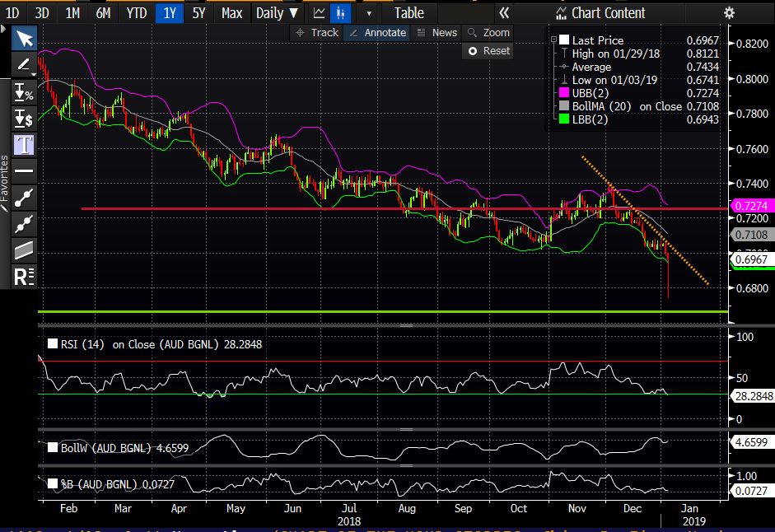Select the parallel channel drawing tool

[x=24, y=250]
